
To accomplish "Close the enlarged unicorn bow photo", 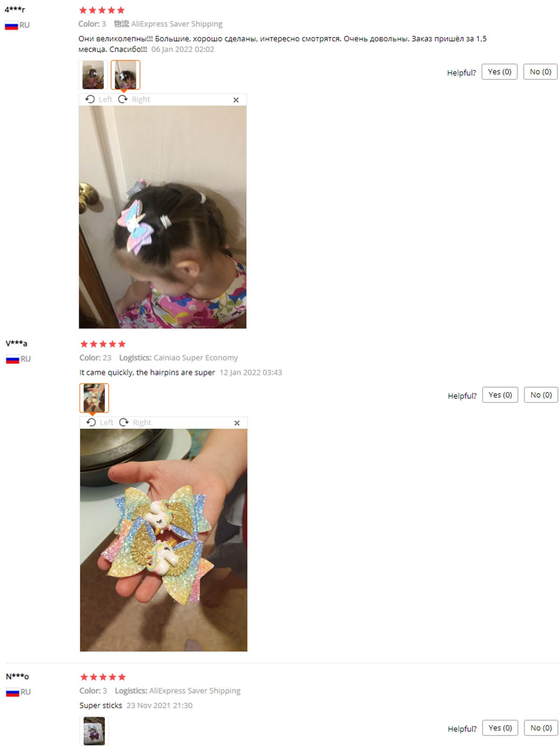I will click(237, 423).
